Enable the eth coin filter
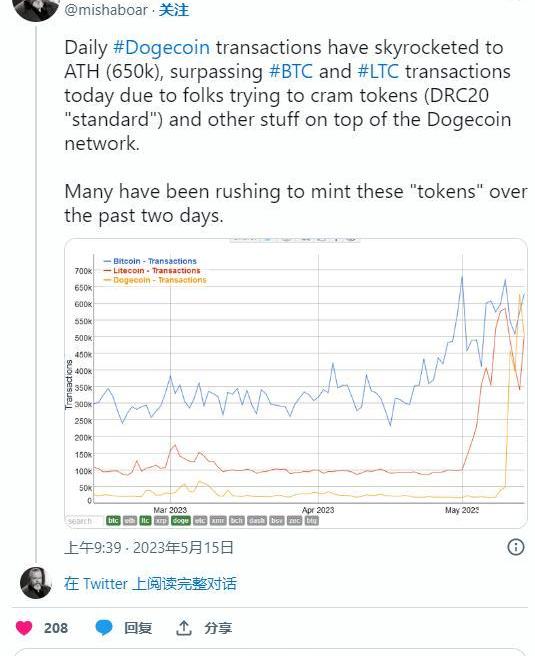535x656 pixels. click(x=130, y=520)
